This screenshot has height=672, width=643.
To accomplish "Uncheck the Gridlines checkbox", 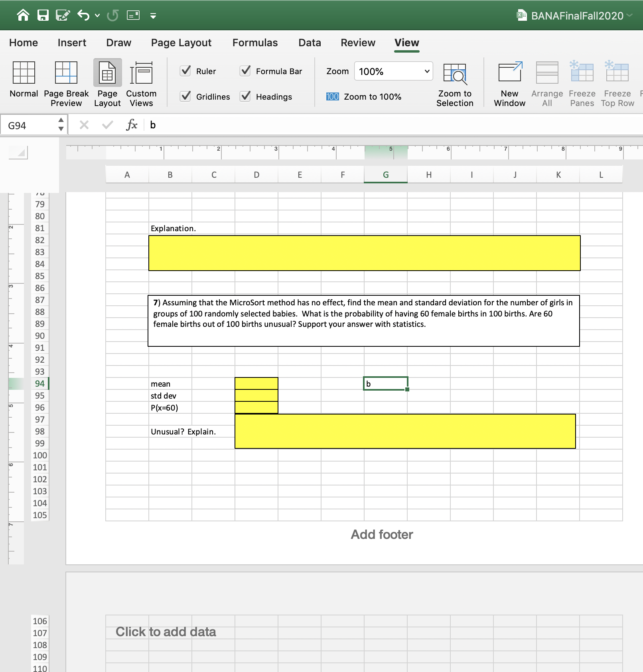I will pyautogui.click(x=185, y=96).
